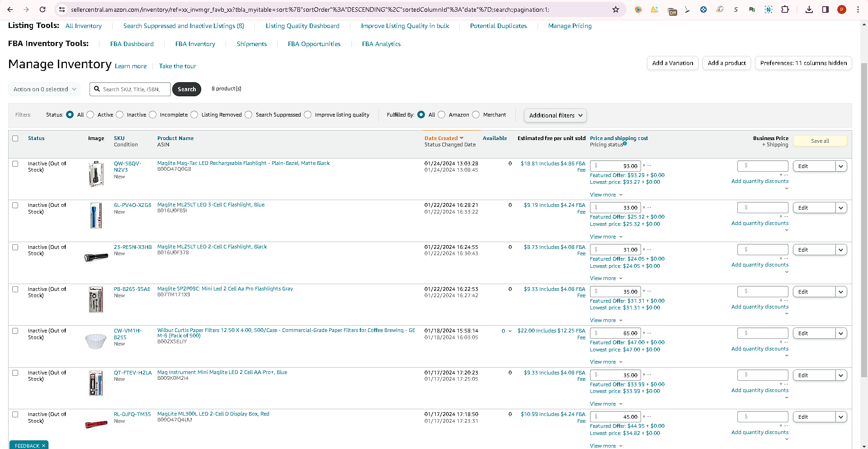Expand View more for Mag-Tac Rechargeable Flashlight
The width and height of the screenshot is (868, 449).
tap(606, 195)
